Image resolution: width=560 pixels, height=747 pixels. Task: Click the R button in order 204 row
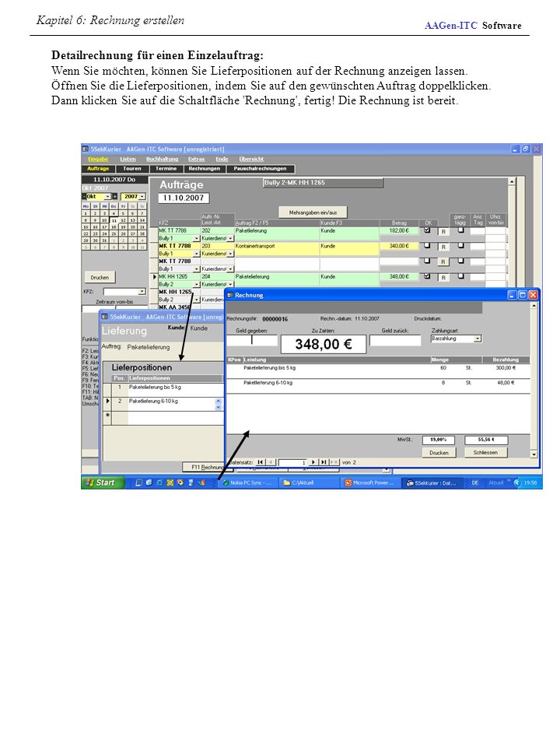[443, 277]
